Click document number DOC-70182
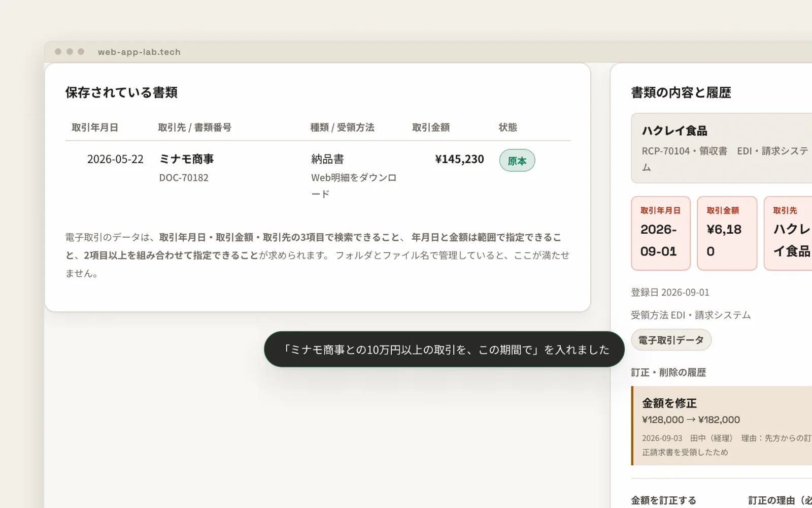 click(184, 178)
